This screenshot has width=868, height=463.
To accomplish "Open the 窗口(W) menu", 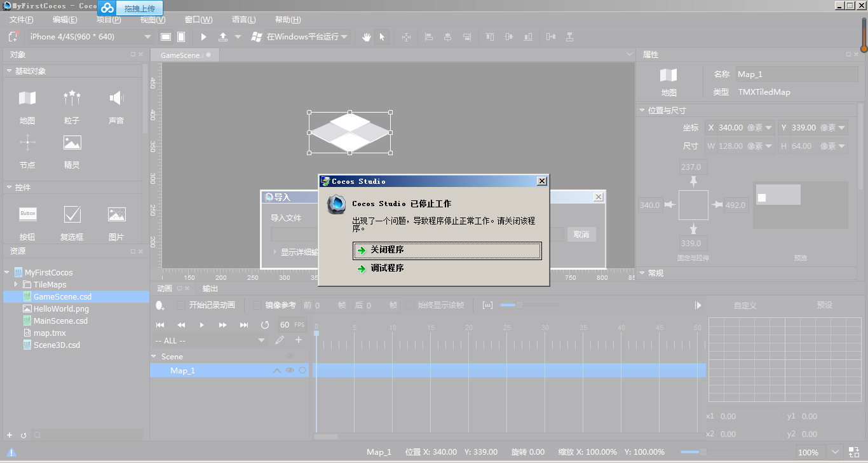I will [198, 20].
